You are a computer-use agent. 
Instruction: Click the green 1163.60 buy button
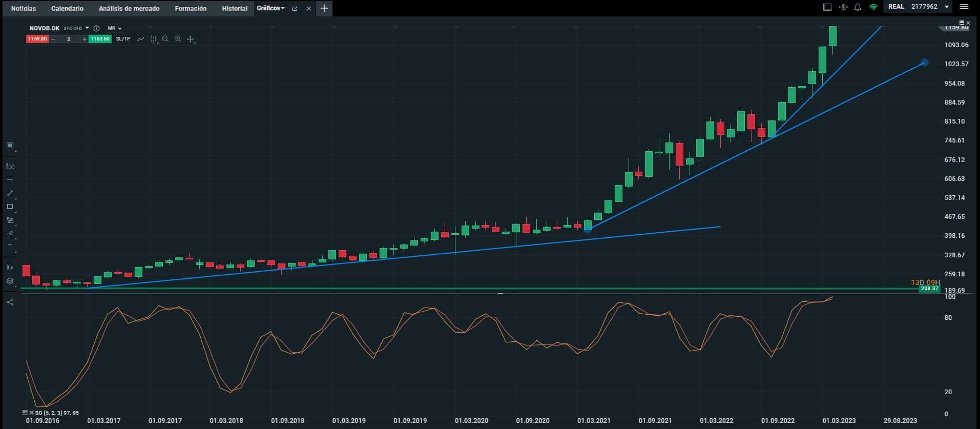[99, 39]
